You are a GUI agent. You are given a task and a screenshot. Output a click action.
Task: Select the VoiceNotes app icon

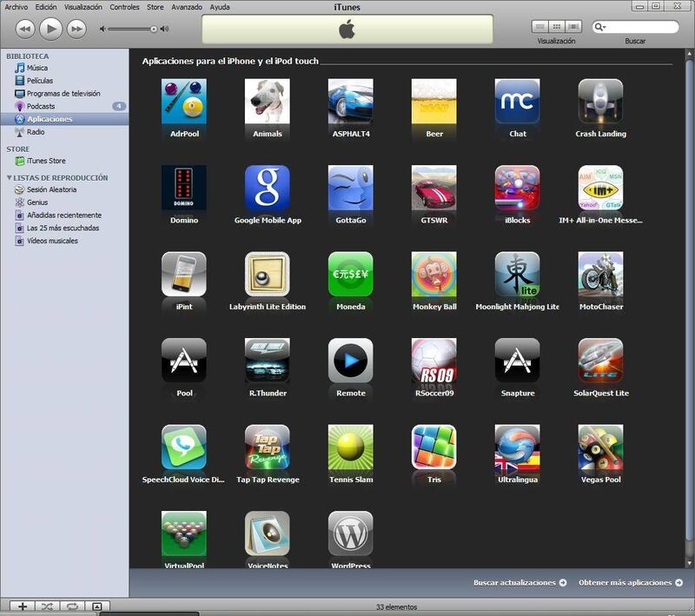[268, 533]
